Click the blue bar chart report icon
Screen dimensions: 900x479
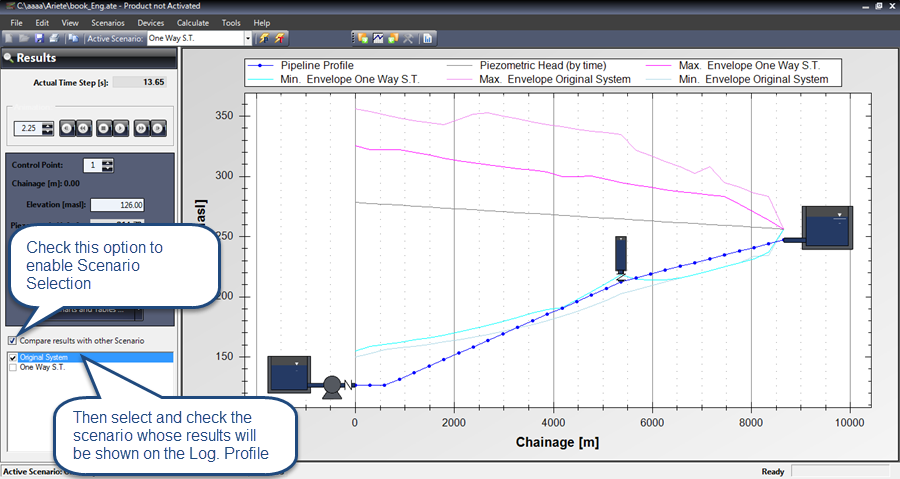point(427,39)
